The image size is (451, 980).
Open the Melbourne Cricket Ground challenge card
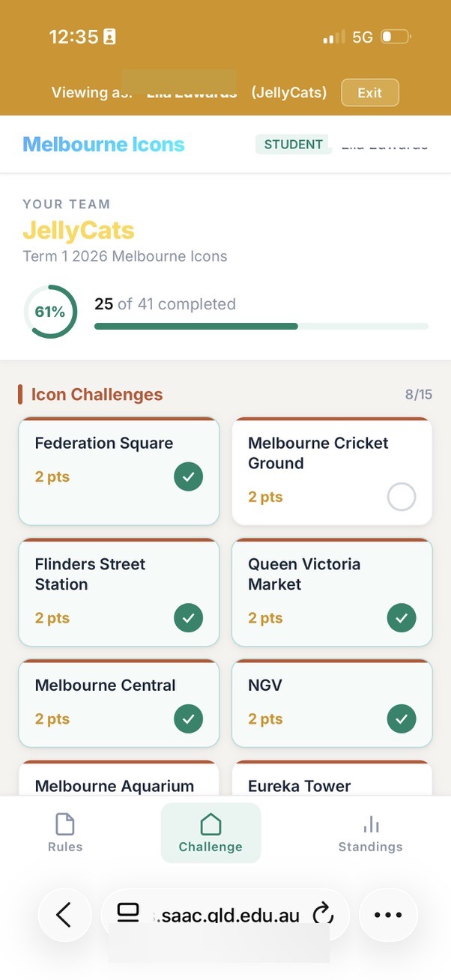[x=332, y=471]
